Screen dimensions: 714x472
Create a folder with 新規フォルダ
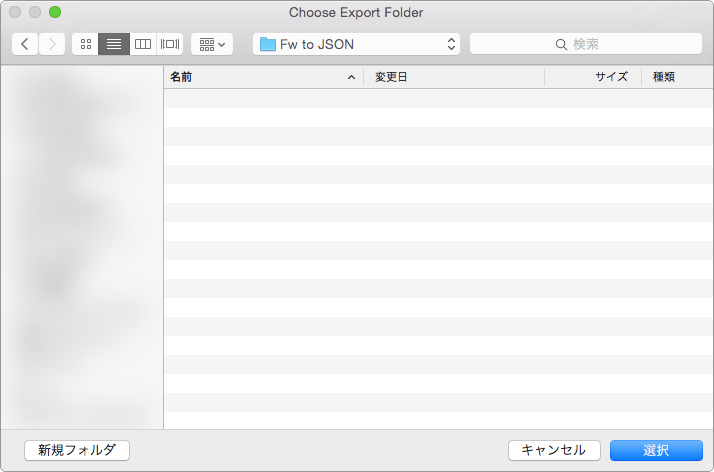[x=77, y=450]
